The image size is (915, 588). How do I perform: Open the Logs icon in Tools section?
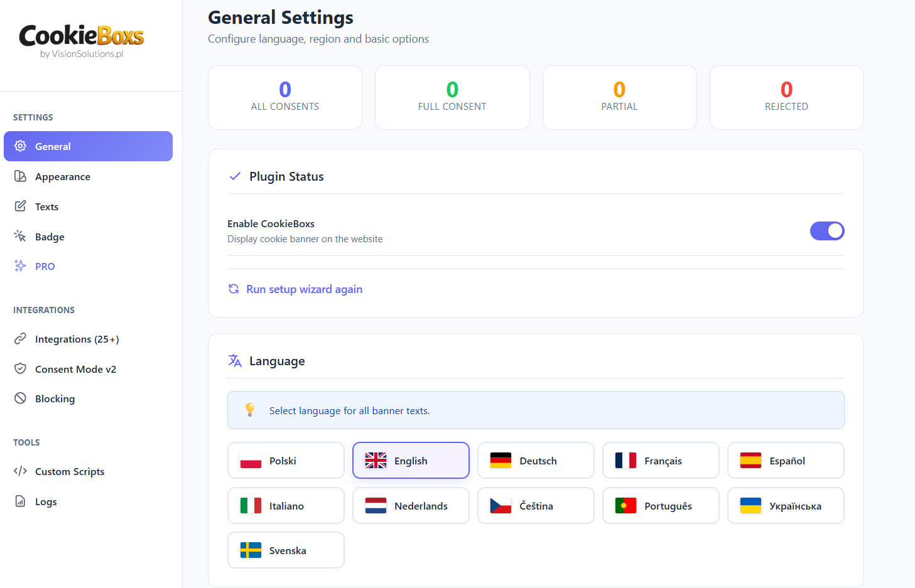[x=21, y=501]
